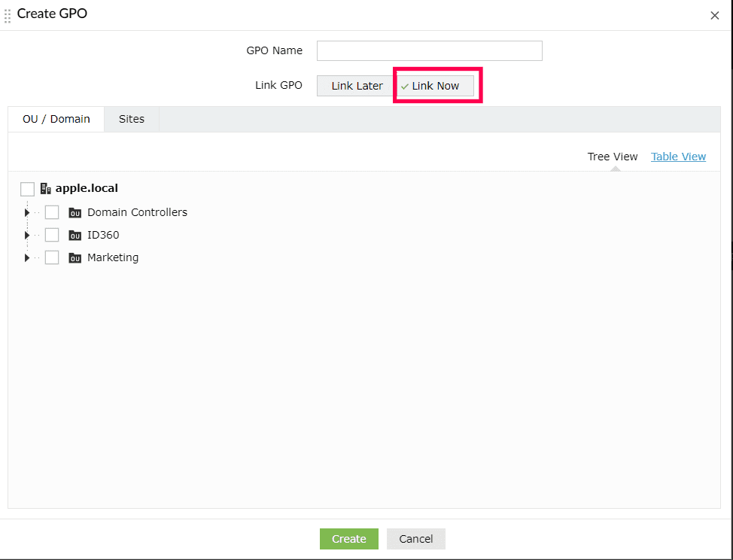Choose the Link Later option
The height and width of the screenshot is (560, 733).
357,86
